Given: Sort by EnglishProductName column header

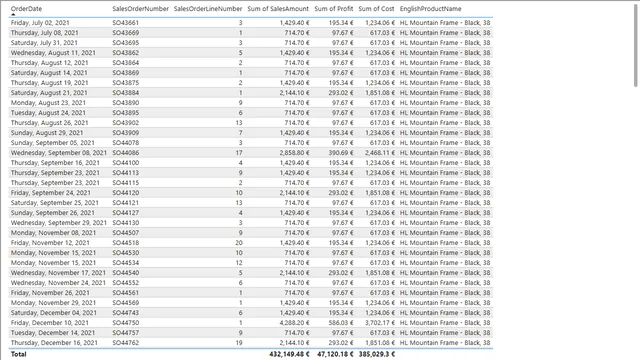Looking at the screenshot, I should (430, 9).
